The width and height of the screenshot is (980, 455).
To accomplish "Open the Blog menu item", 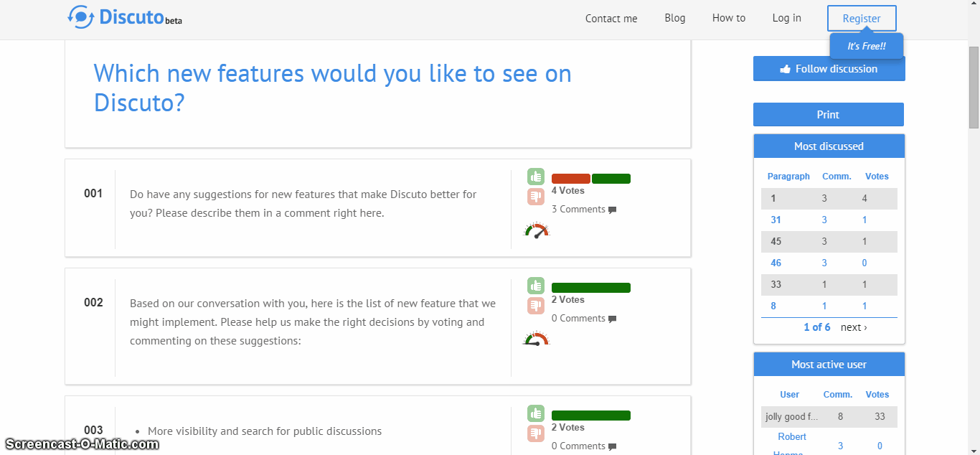I will click(x=675, y=18).
